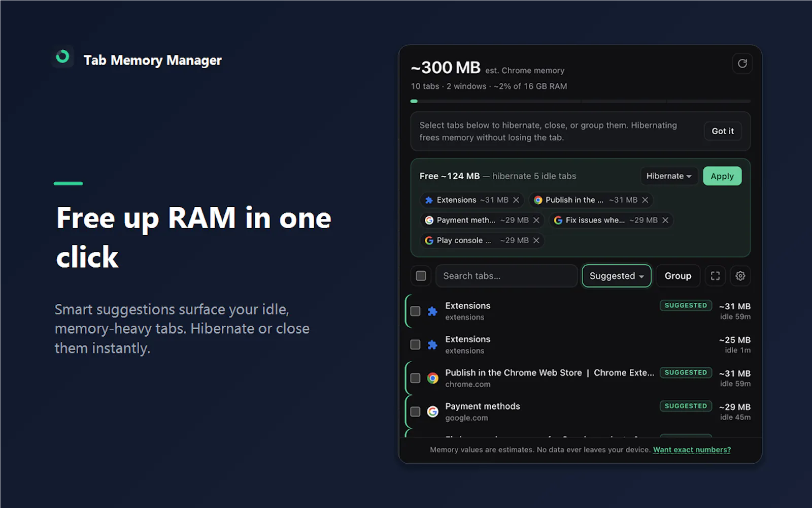Image resolution: width=812 pixels, height=508 pixels.
Task: Open the Suggested sort dropdown
Action: point(617,276)
